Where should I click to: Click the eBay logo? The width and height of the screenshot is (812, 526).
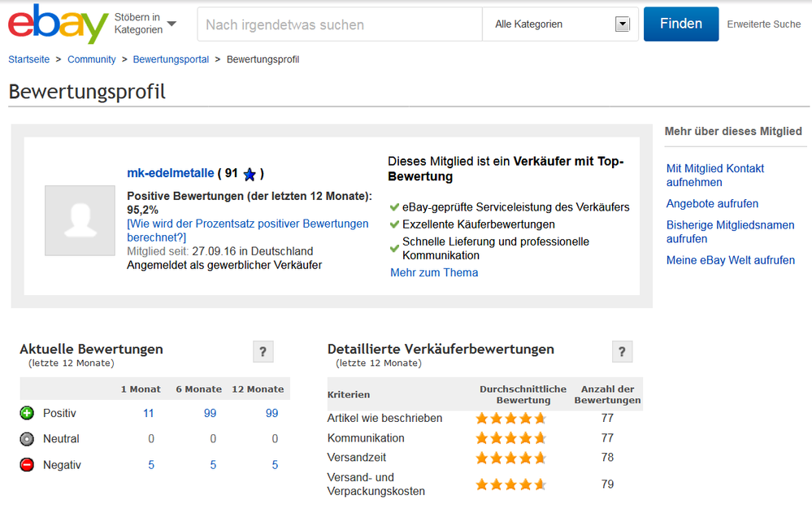tap(58, 24)
